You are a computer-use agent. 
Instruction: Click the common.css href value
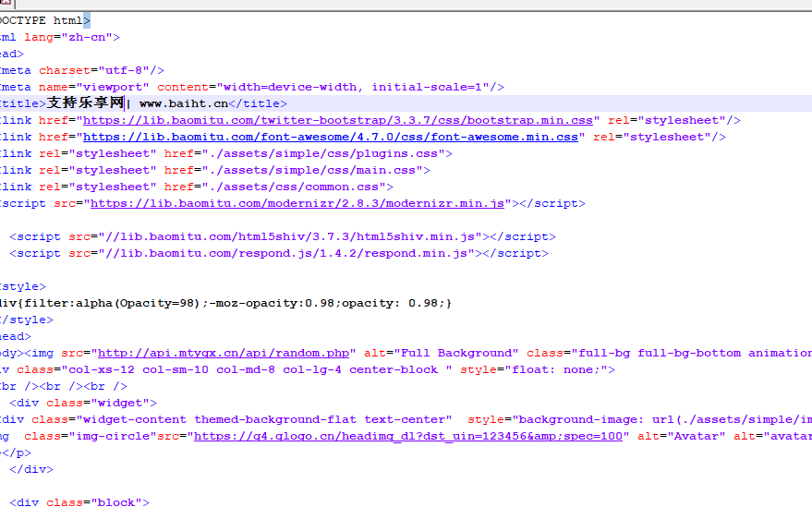click(x=294, y=187)
